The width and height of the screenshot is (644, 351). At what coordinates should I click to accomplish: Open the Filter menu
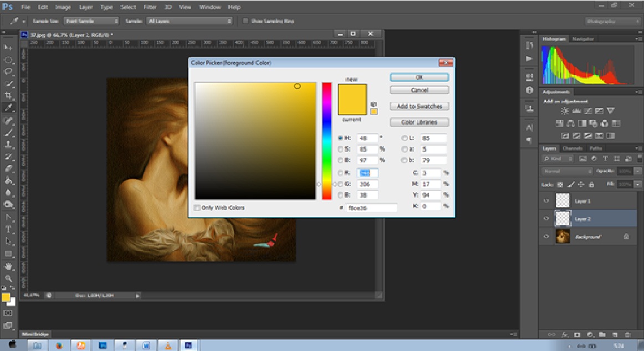150,7
